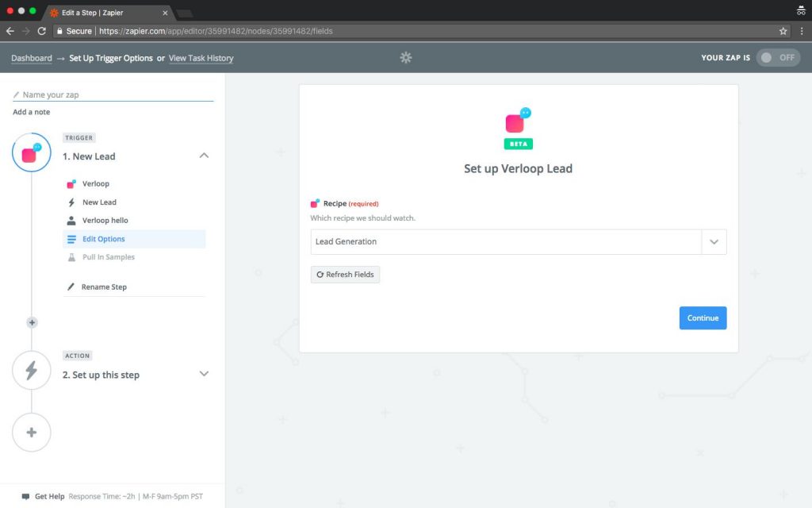Expand the 'Set up this step' action
This screenshot has height=508, width=812.
pos(204,374)
